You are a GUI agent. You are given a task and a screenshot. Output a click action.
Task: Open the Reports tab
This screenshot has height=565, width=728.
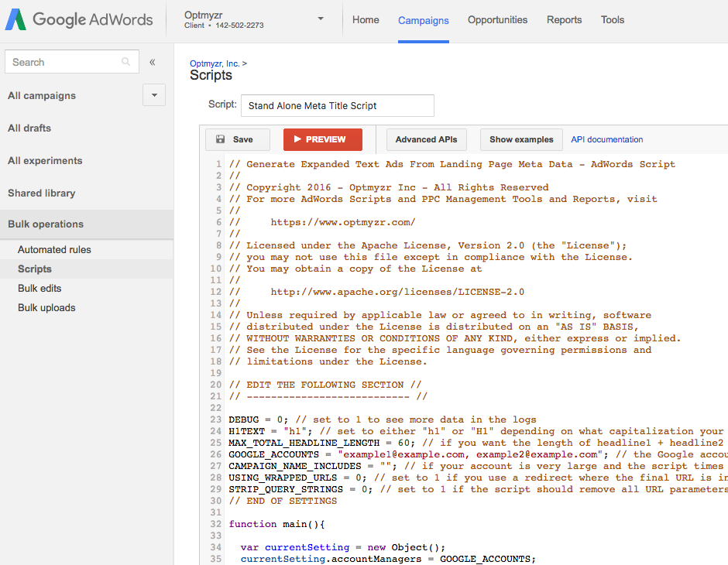[x=564, y=20]
